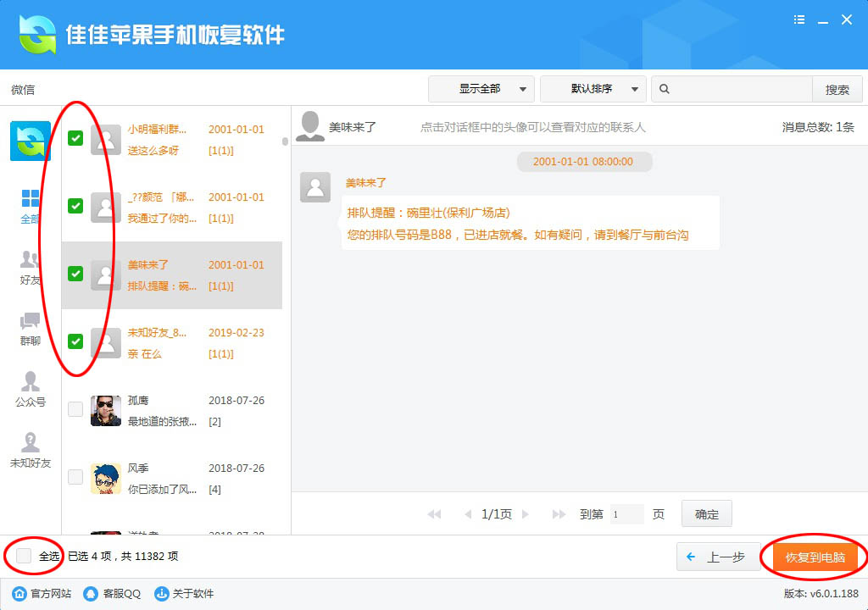The height and width of the screenshot is (610, 868).
Task: Click 小明福利群 default avatar
Action: (x=106, y=140)
